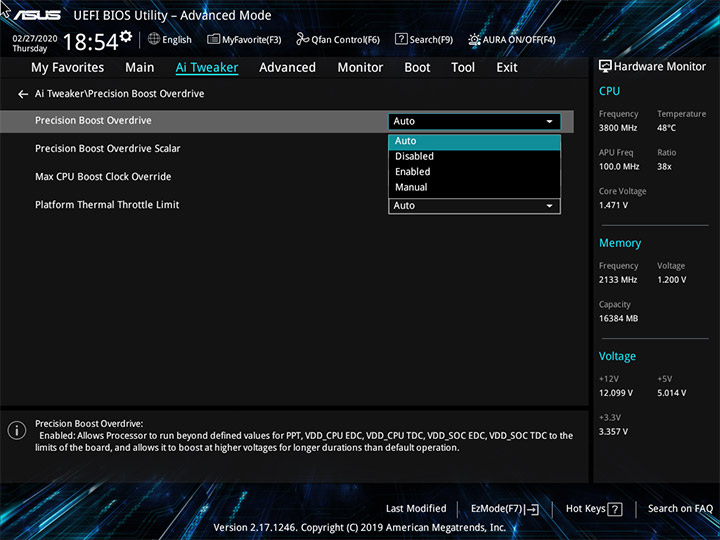
Task: Open Search(F9) question mark icon
Action: pyautogui.click(x=401, y=39)
